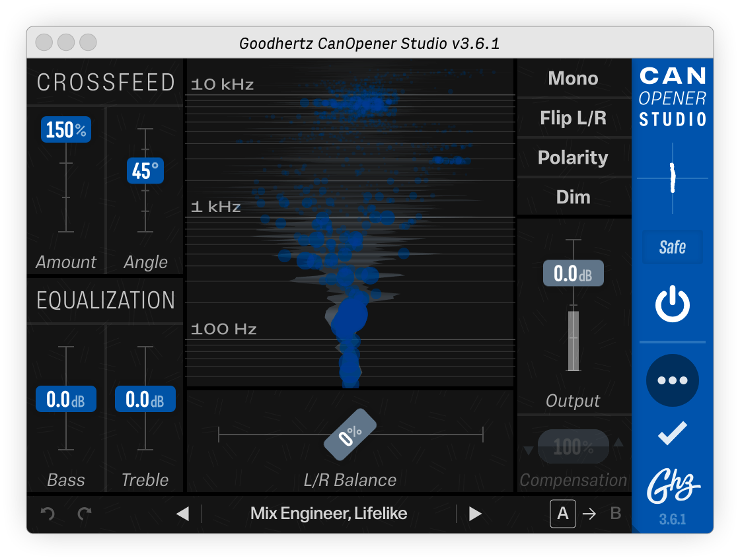Open the Mix Engineer, Lifelike preset menu
The width and height of the screenshot is (740, 560).
pyautogui.click(x=329, y=513)
